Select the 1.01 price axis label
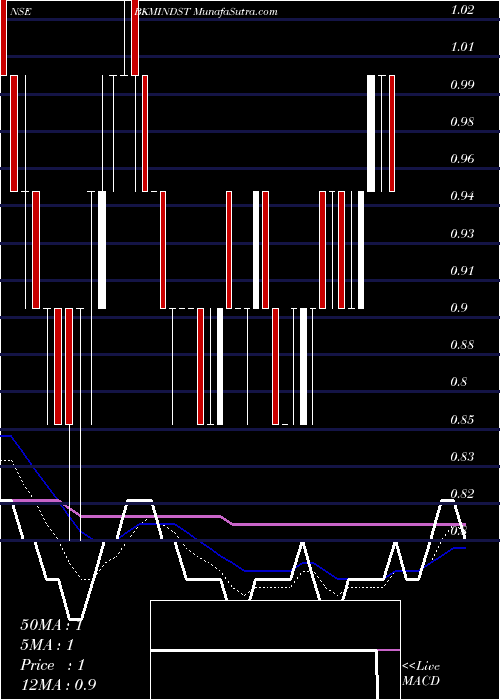 point(462,47)
